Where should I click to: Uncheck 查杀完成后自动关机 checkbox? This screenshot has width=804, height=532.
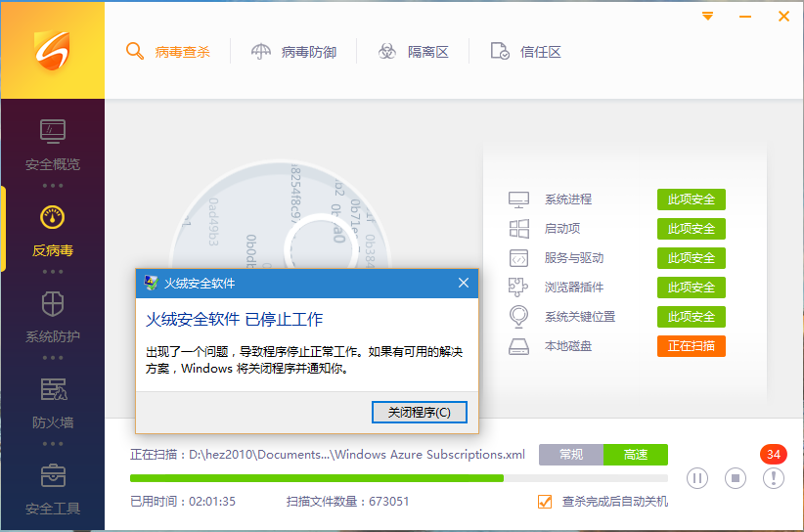point(545,502)
